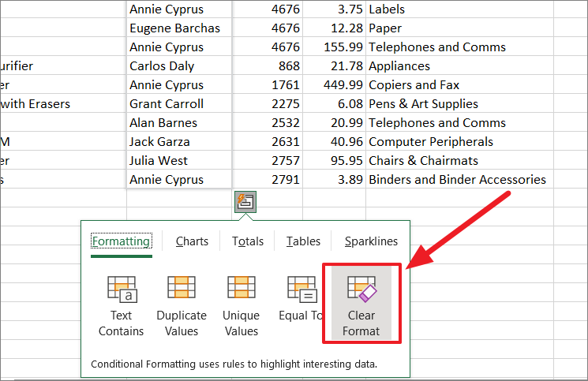Select cell with value 3.89
Screen dimensions: 588x381
click(334, 179)
